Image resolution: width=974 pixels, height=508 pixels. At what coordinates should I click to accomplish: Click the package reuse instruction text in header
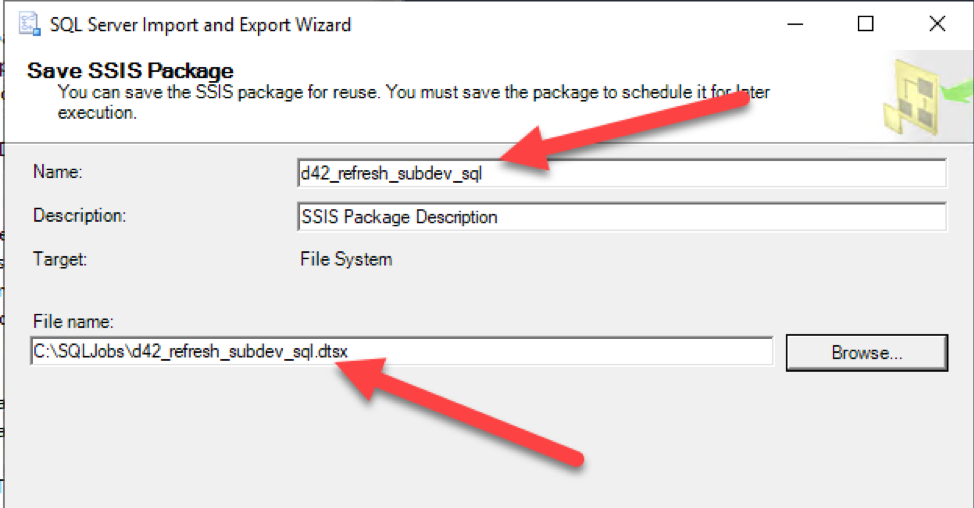(400, 93)
